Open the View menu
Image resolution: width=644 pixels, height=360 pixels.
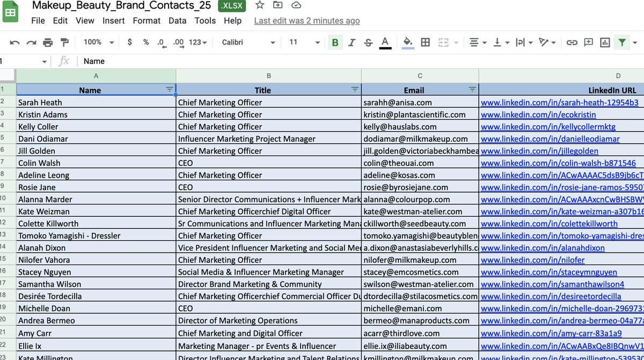(85, 21)
